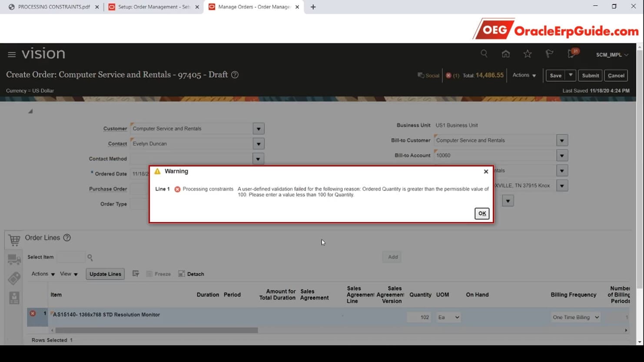Click Update Lines button
This screenshot has width=644, height=362.
click(105, 274)
